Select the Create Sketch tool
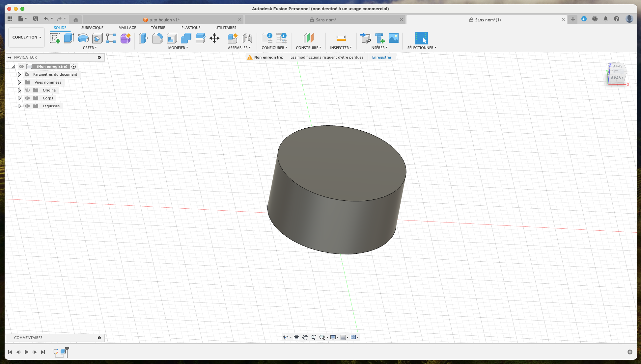641x364 pixels. click(x=55, y=38)
